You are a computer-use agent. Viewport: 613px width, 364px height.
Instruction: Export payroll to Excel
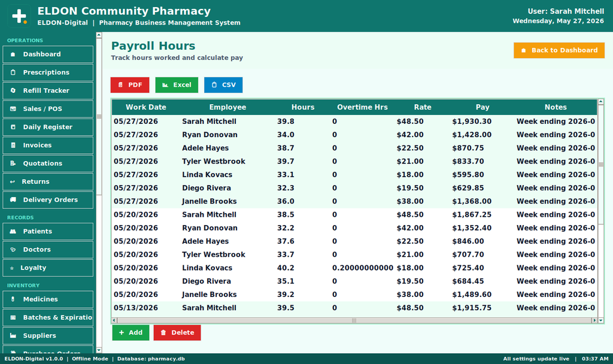177,85
